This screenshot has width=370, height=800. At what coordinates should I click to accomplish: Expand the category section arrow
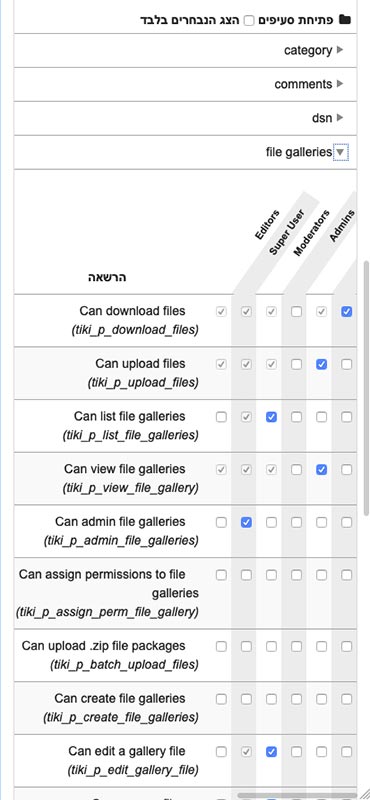coord(340,50)
